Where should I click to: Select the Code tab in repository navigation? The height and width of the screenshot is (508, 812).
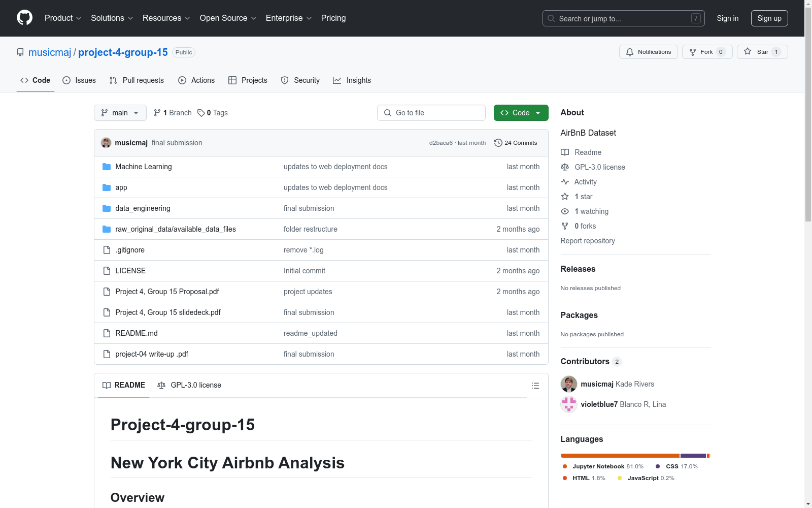(36, 80)
